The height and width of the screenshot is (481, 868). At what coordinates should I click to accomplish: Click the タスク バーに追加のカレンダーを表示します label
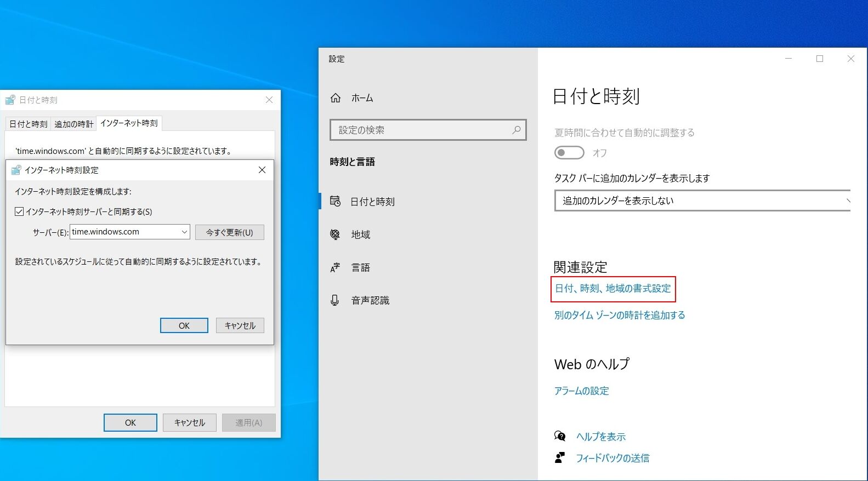[632, 178]
